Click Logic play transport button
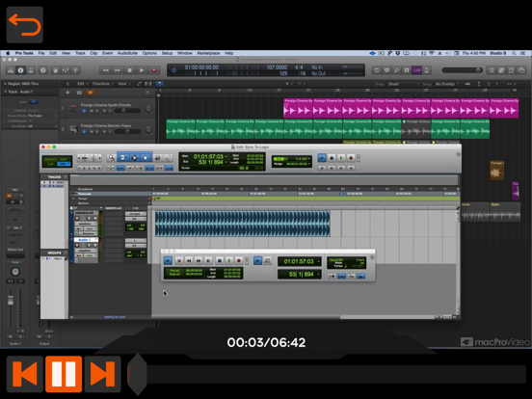 [142, 70]
